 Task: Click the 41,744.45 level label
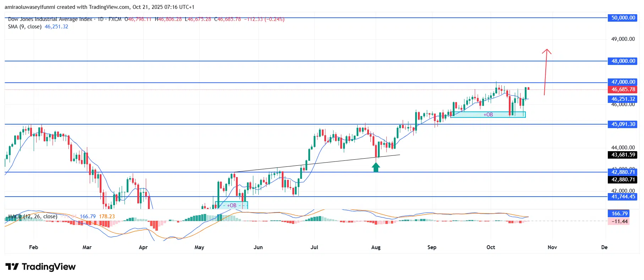[x=623, y=197]
